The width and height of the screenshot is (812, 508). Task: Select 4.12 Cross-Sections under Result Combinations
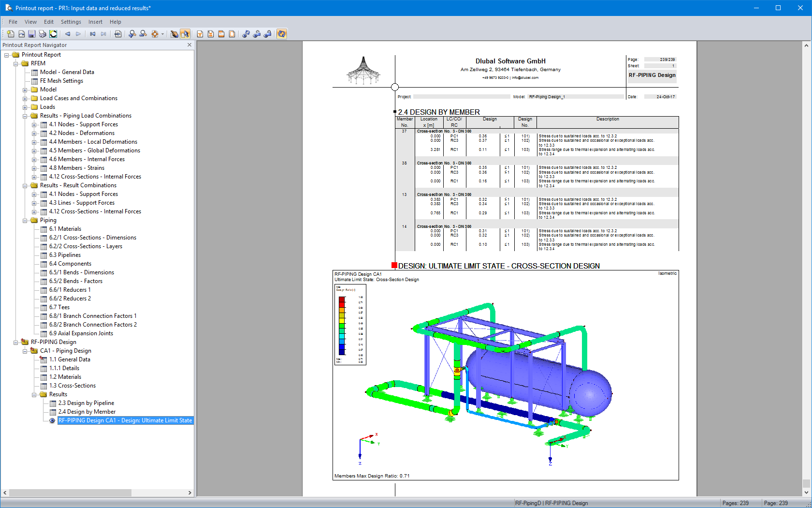pyautogui.click(x=95, y=211)
